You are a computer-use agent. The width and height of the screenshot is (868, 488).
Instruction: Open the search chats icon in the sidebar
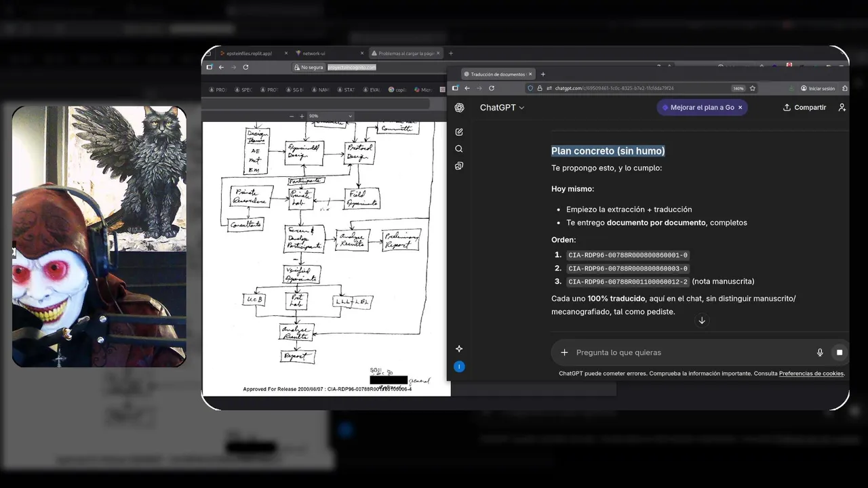pos(459,149)
